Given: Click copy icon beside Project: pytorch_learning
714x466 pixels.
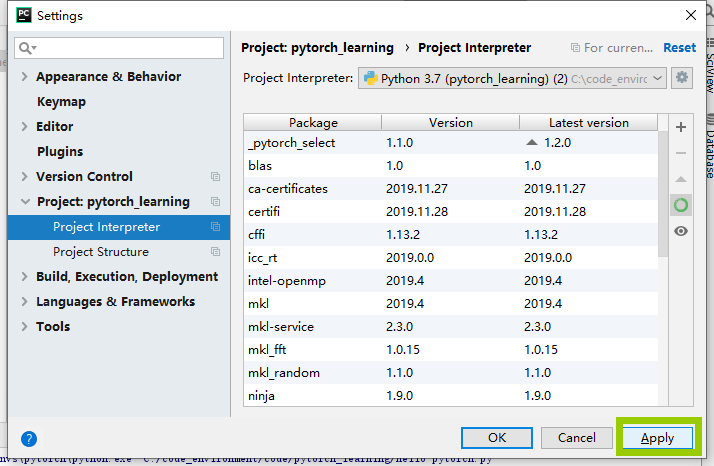Looking at the screenshot, I should pos(215,201).
